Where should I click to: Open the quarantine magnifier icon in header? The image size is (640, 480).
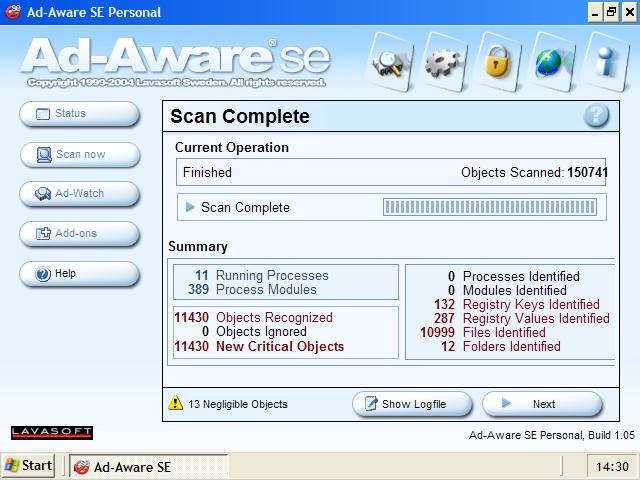(390, 62)
